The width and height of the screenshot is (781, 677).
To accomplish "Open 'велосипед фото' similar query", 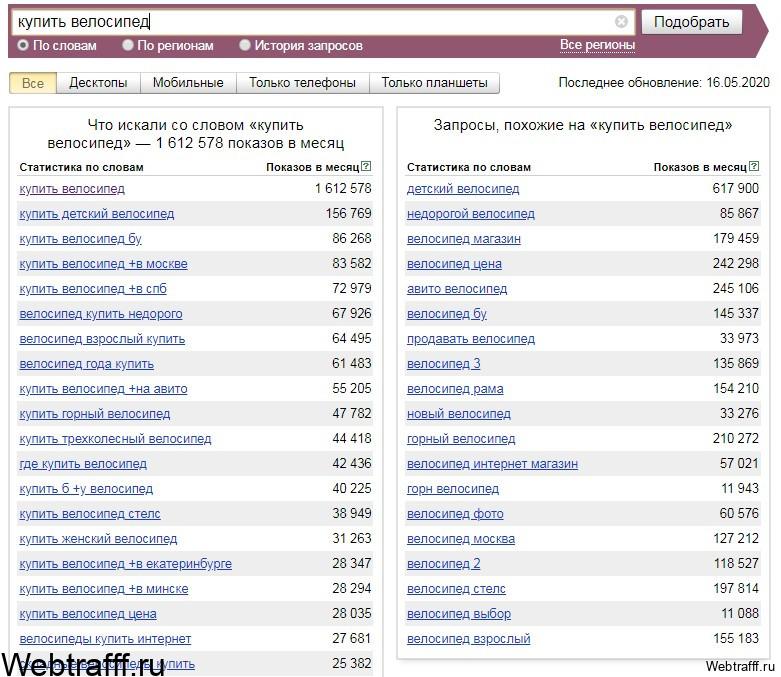I will point(455,514).
